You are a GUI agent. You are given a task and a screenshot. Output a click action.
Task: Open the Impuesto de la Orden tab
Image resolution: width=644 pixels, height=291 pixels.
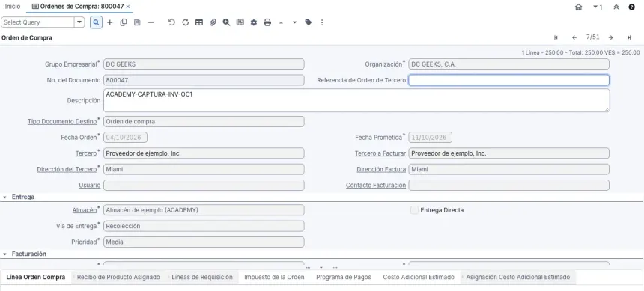274,277
